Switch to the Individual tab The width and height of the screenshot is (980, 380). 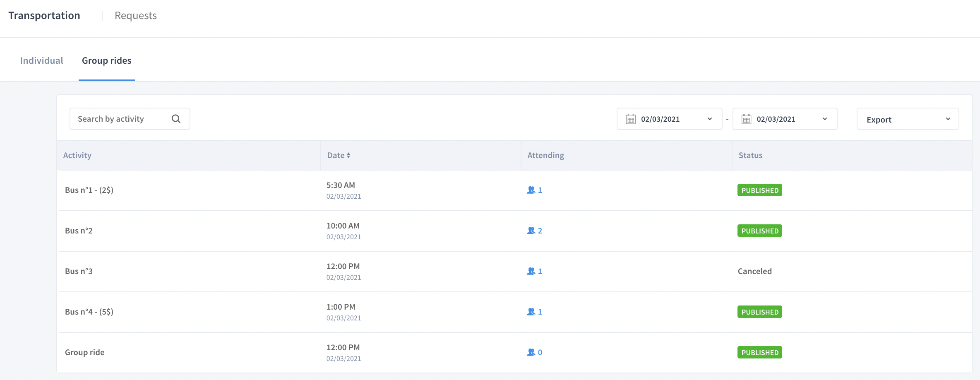click(41, 60)
